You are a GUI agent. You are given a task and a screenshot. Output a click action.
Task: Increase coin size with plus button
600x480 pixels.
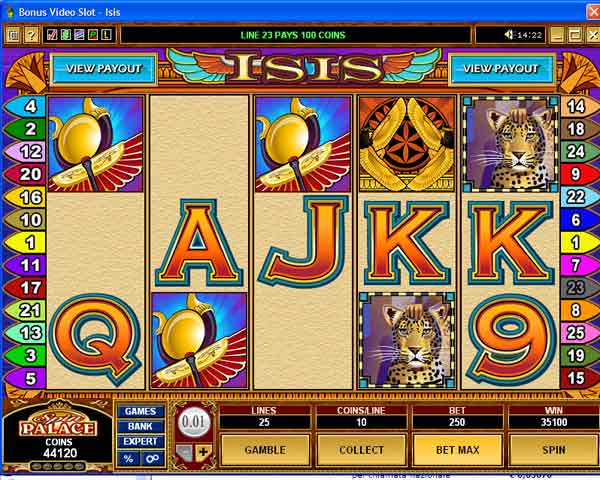[x=203, y=452]
